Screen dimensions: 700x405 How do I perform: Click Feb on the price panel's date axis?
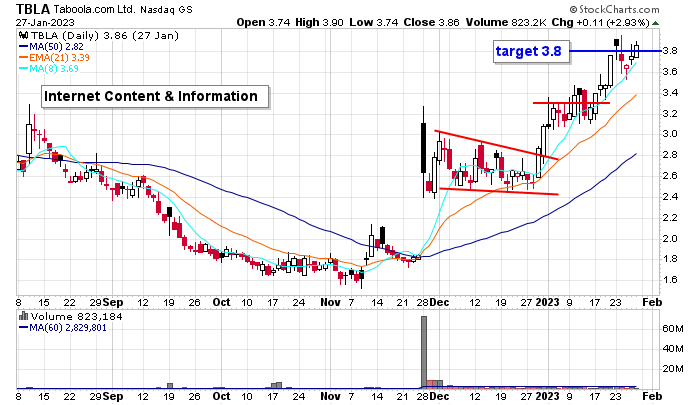652,302
